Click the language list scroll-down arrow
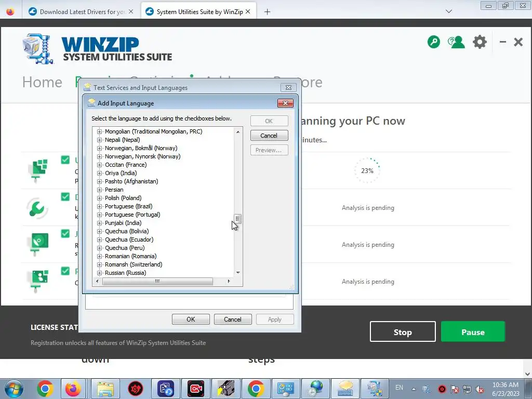Image resolution: width=532 pixels, height=399 pixels. 238,272
